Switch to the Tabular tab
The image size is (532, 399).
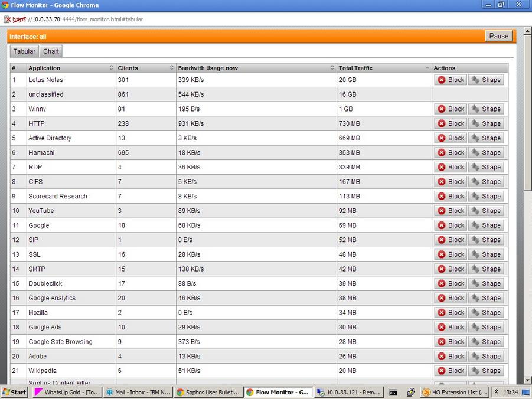(24, 51)
